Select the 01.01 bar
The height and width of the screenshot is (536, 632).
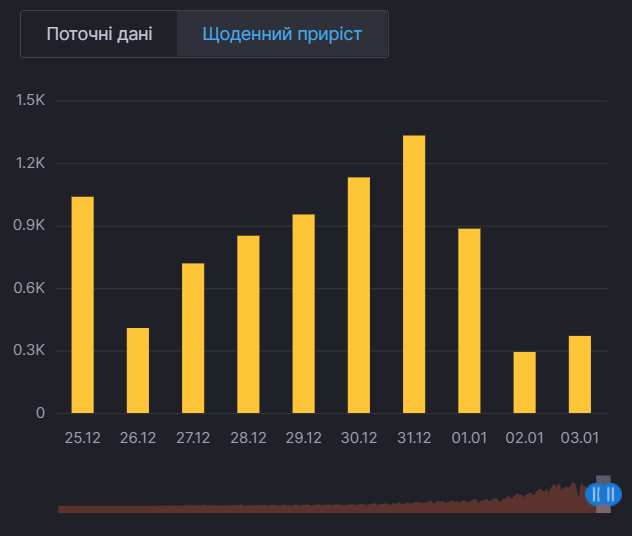[469, 320]
